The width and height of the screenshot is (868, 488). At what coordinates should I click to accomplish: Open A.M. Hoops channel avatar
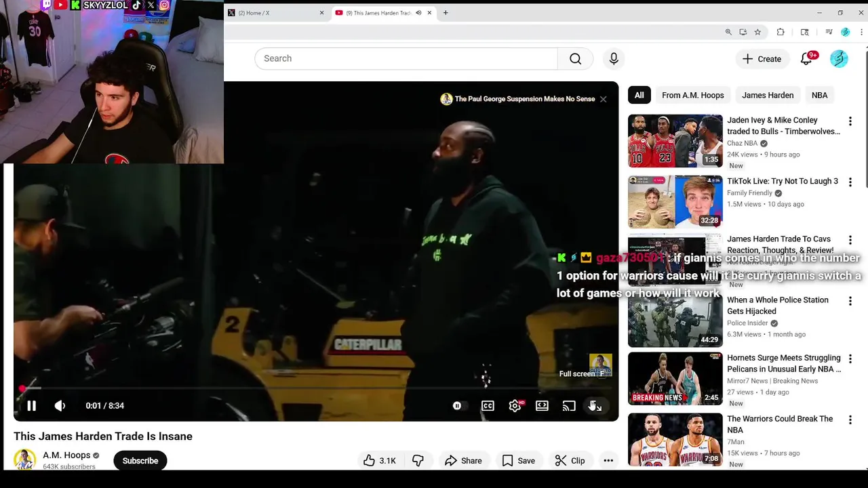tap(25, 460)
